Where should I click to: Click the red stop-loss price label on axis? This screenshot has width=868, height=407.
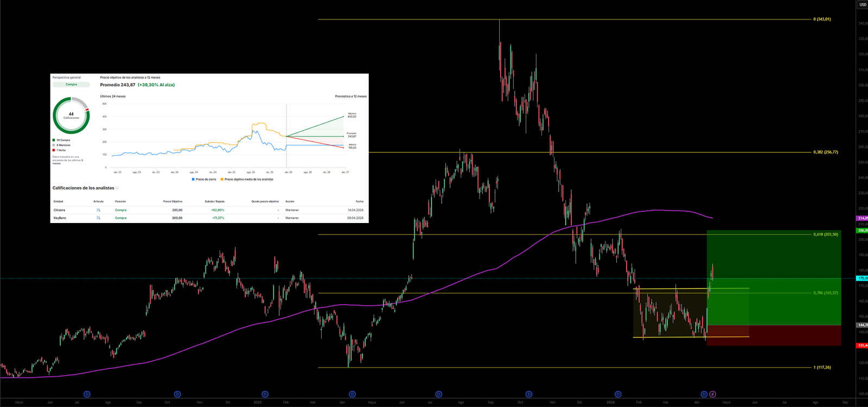tap(862, 346)
